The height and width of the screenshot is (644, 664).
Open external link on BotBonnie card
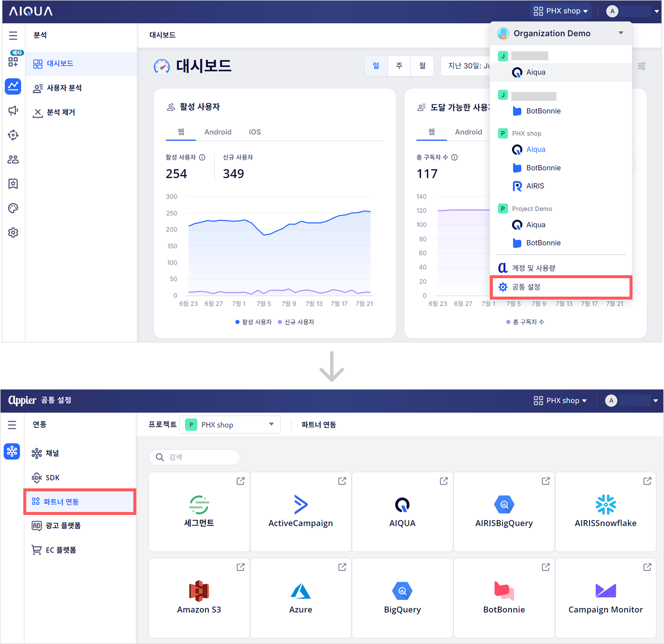[546, 567]
